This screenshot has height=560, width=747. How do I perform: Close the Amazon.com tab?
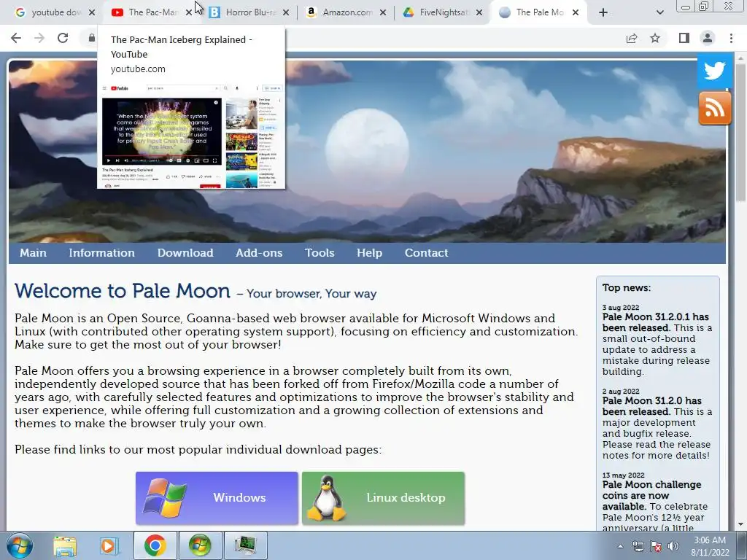click(383, 12)
